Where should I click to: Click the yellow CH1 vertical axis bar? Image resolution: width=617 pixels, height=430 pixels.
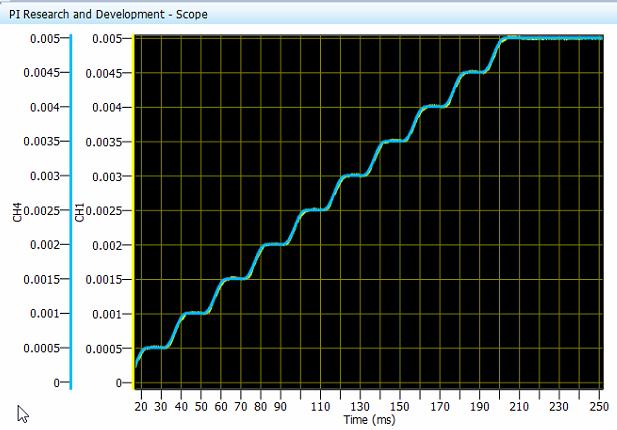pyautogui.click(x=133, y=212)
